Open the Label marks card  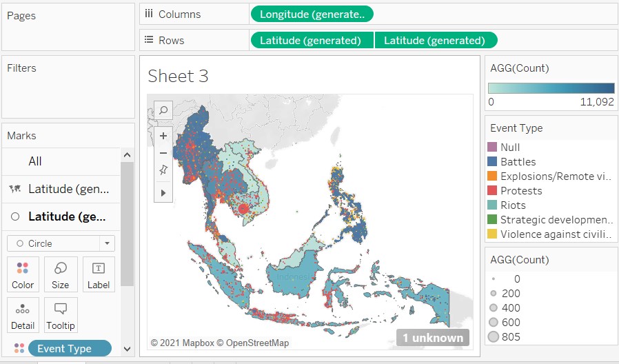(x=99, y=274)
